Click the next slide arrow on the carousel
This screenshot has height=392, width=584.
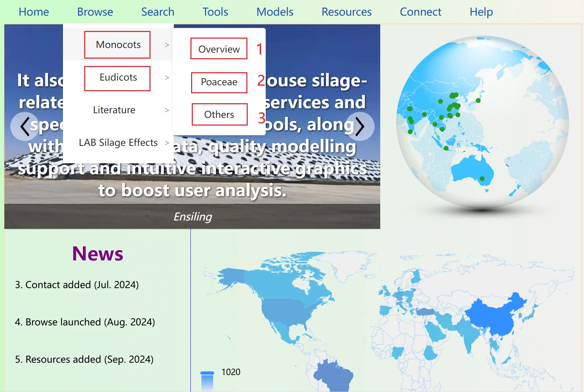click(360, 126)
